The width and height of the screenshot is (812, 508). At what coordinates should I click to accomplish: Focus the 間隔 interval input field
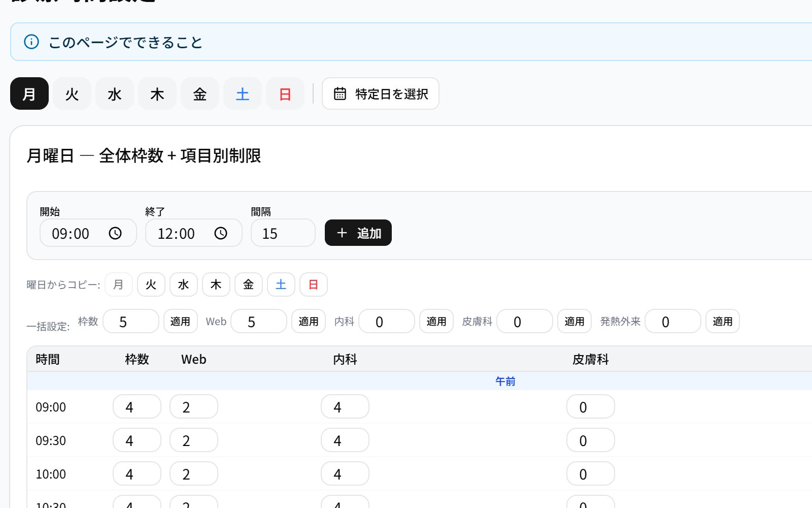(283, 233)
